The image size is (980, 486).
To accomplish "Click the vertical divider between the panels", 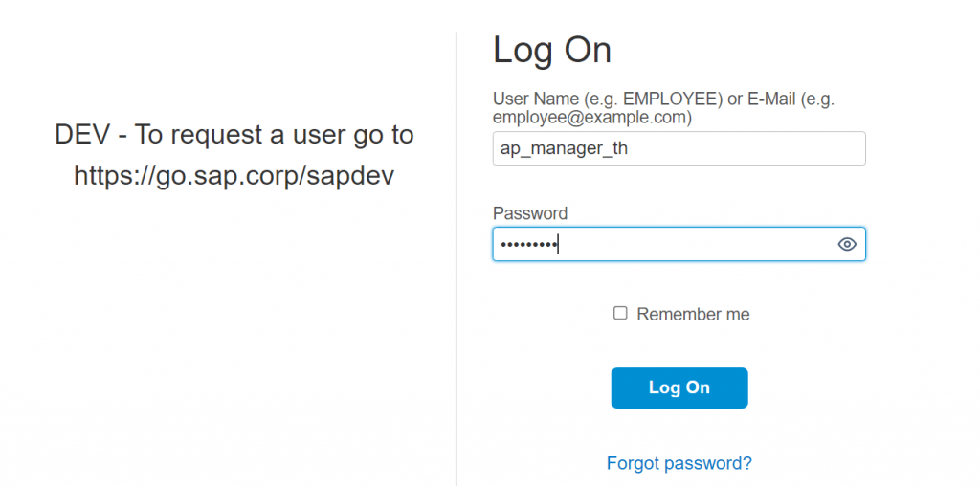I will 456,258.
